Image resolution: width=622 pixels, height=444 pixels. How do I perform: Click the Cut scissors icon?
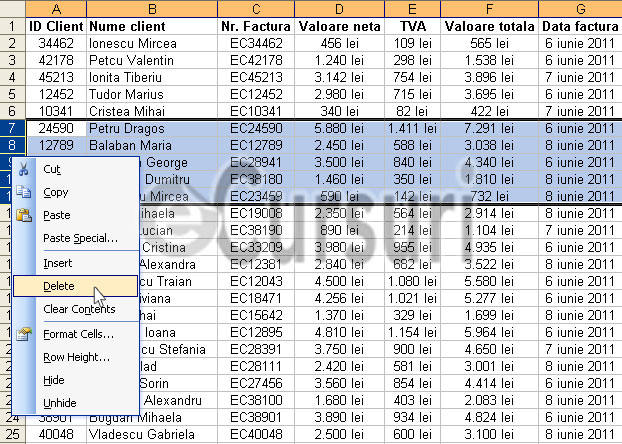pyautogui.click(x=23, y=169)
